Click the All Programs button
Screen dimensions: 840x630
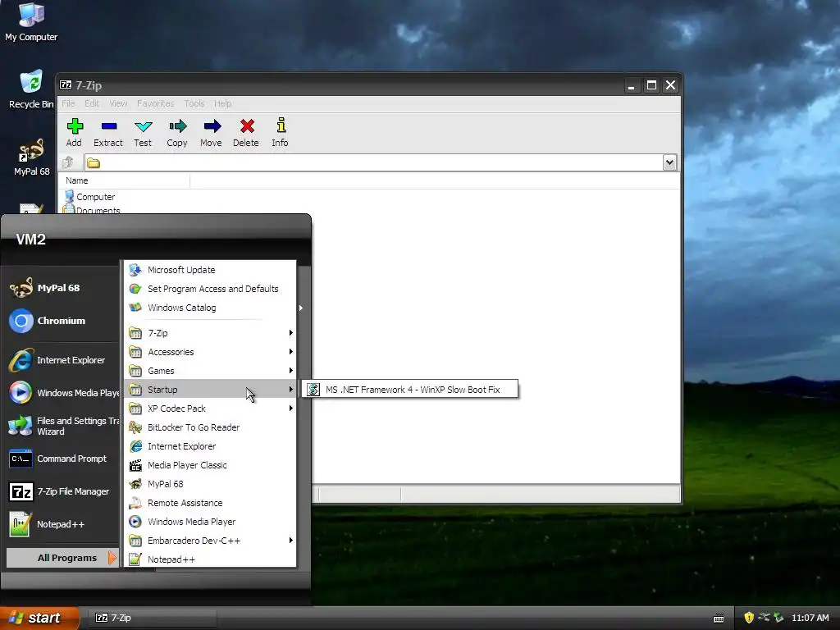62,558
